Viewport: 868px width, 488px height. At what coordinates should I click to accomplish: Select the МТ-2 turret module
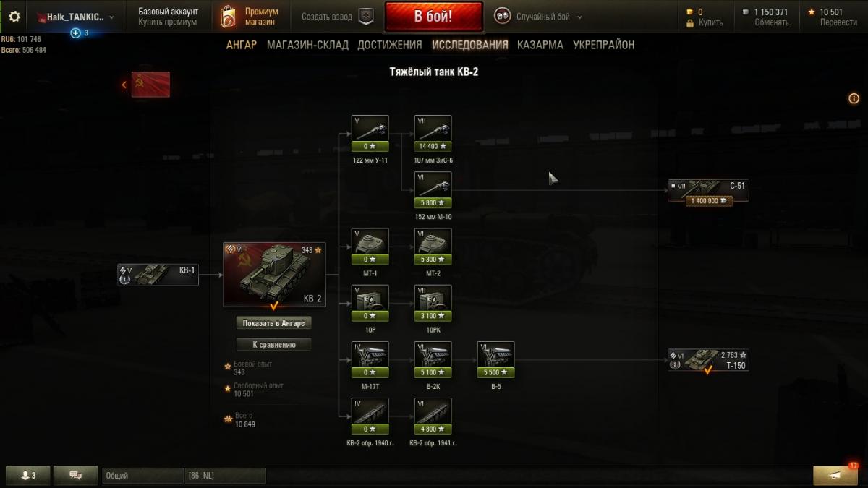pyautogui.click(x=433, y=247)
